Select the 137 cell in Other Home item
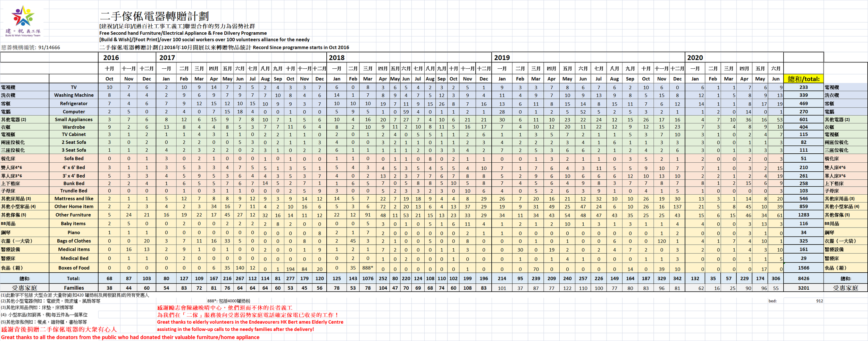The width and height of the screenshot is (868, 341). click(x=677, y=207)
